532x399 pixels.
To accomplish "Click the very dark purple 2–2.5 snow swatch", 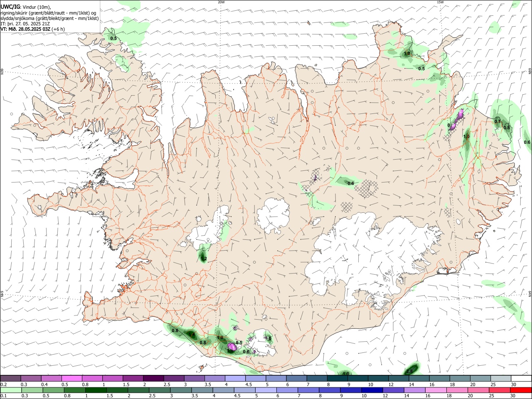I will click(153, 378).
